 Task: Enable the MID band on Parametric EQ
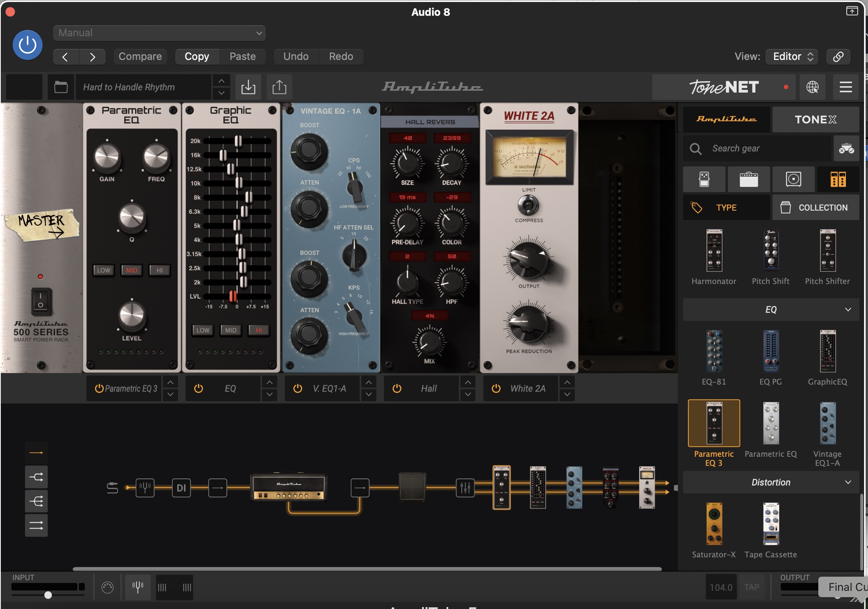click(132, 270)
